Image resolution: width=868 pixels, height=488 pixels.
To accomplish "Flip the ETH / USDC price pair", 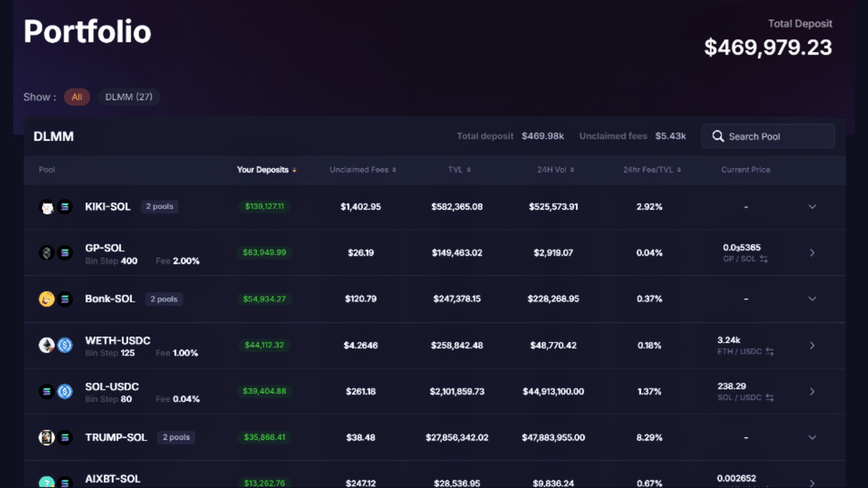I will click(x=770, y=352).
